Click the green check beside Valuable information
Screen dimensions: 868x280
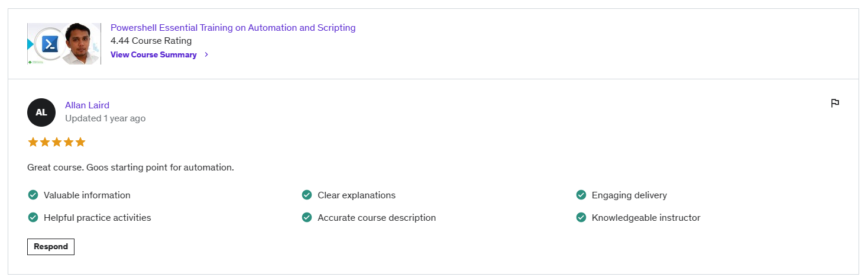click(x=33, y=195)
